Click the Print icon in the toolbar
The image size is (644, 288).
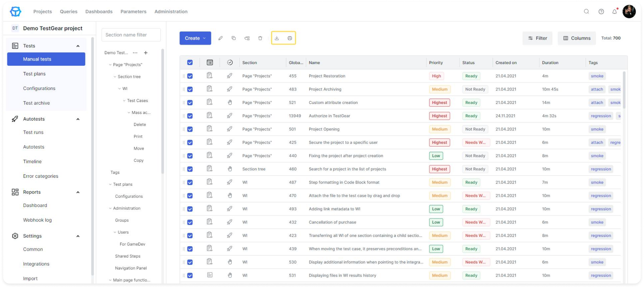[289, 38]
